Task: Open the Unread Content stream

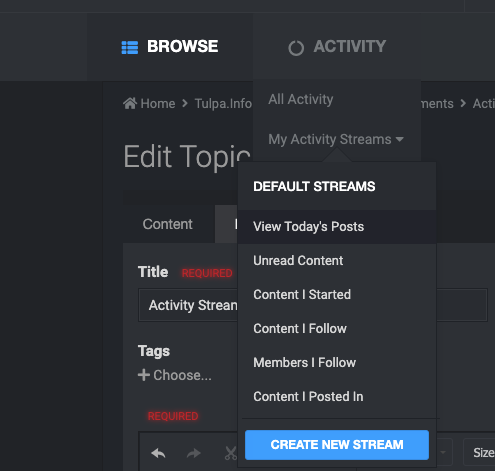Action: pos(337,261)
